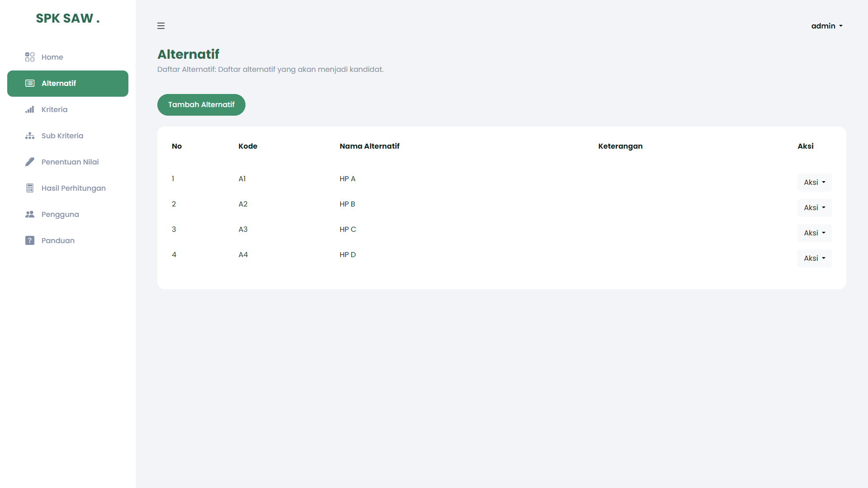Click the code cell A2
Image resolution: width=868 pixels, height=488 pixels.
point(243,204)
